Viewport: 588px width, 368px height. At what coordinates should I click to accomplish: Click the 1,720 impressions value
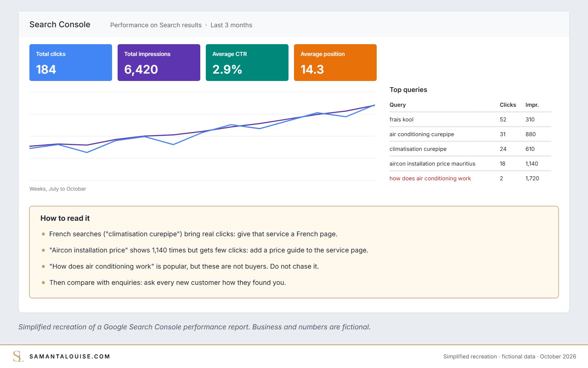pyautogui.click(x=532, y=178)
